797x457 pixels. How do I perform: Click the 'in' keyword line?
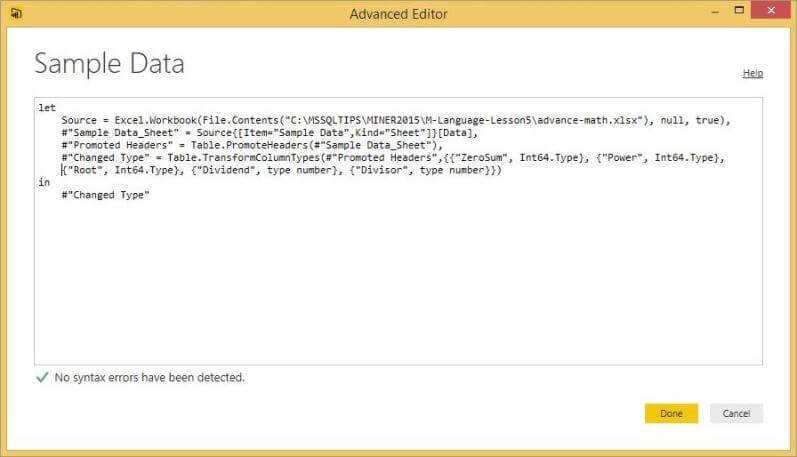(44, 182)
